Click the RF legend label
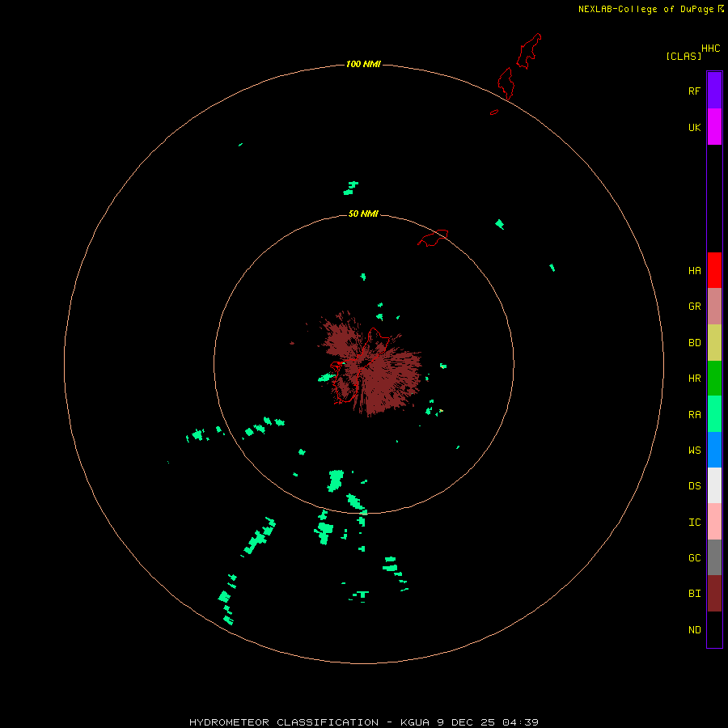 [x=694, y=91]
